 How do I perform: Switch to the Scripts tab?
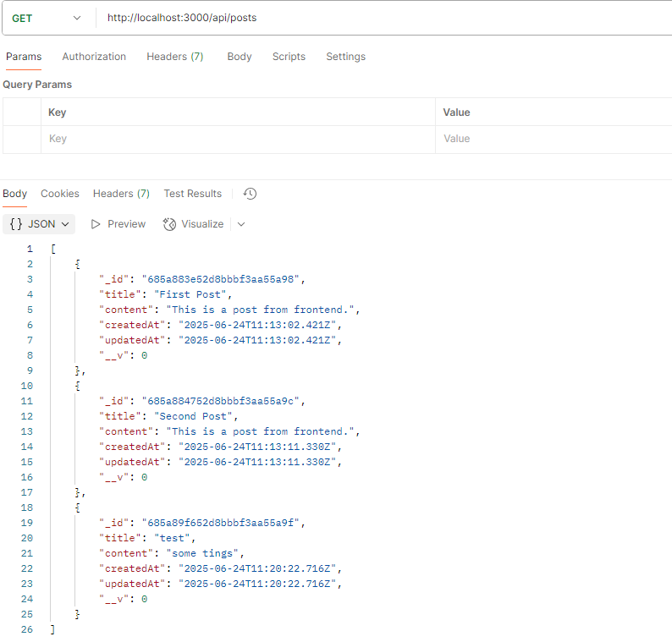tap(289, 57)
